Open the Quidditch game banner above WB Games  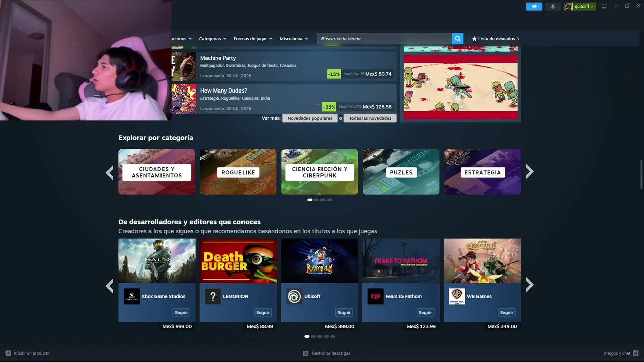[482, 261]
